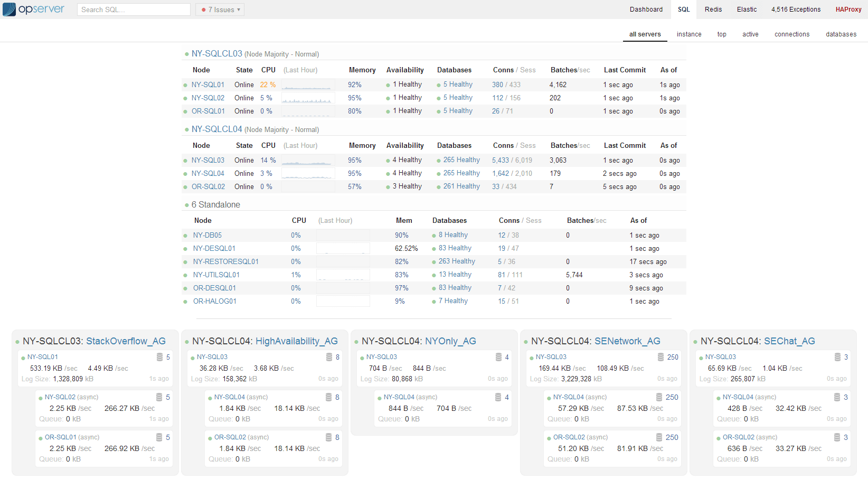Open the 7 Issues dropdown
The height and width of the screenshot is (479, 868).
pyautogui.click(x=220, y=10)
